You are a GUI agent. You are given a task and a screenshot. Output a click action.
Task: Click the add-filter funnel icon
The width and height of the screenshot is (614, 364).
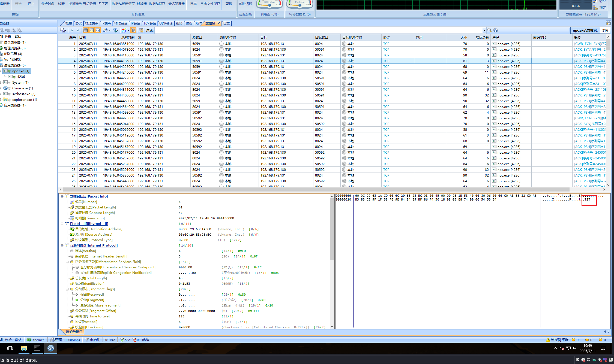point(115,31)
